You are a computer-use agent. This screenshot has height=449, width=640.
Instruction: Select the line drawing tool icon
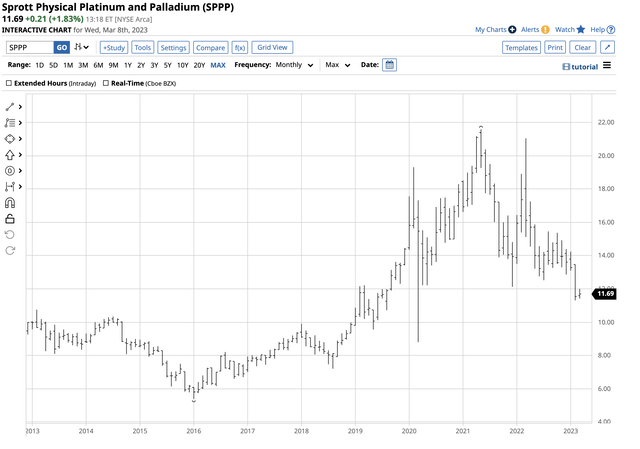10,107
